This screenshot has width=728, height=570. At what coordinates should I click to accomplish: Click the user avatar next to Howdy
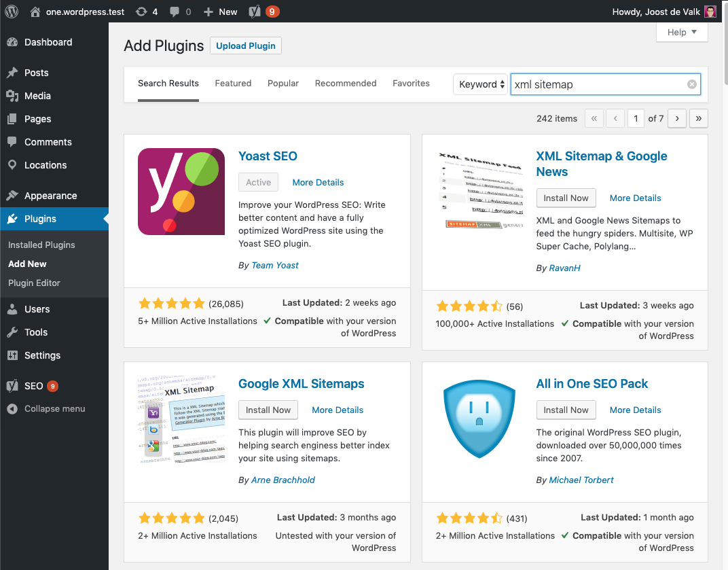pos(710,12)
